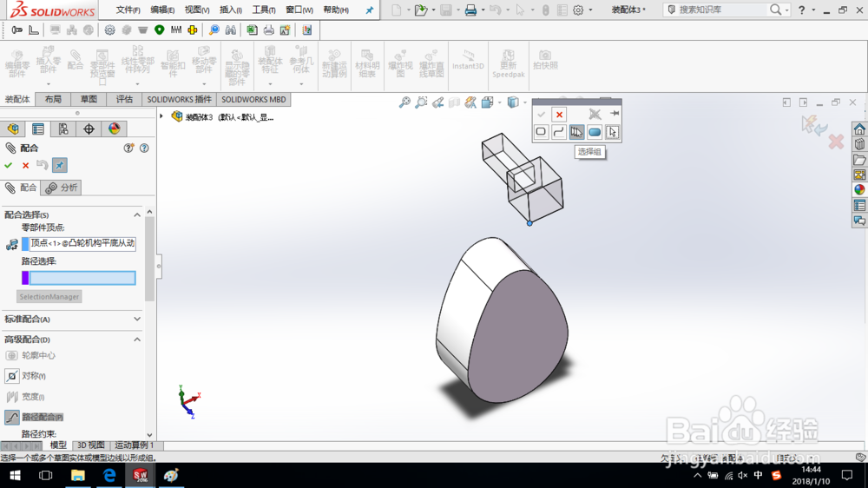Viewport: 868px width, 488px height.
Task: Open Windows Start menu
Action: point(15,475)
